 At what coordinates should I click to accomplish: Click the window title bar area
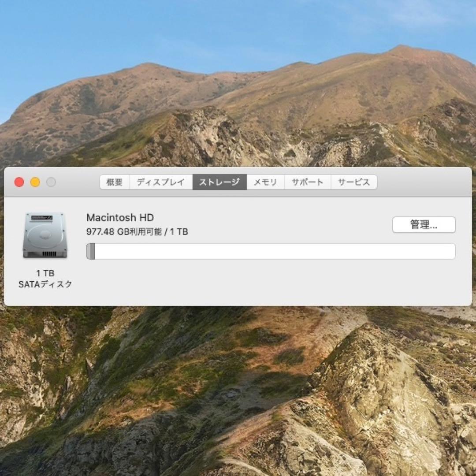419,182
